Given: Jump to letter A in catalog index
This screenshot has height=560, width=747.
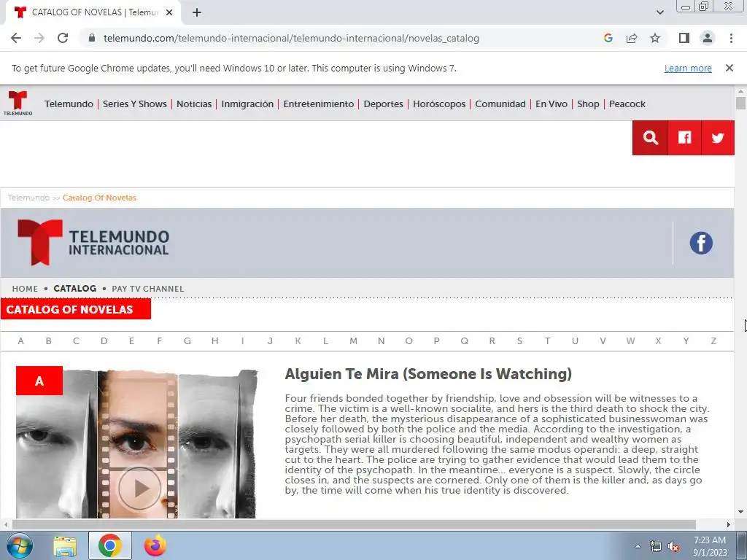Looking at the screenshot, I should pyautogui.click(x=20, y=341).
